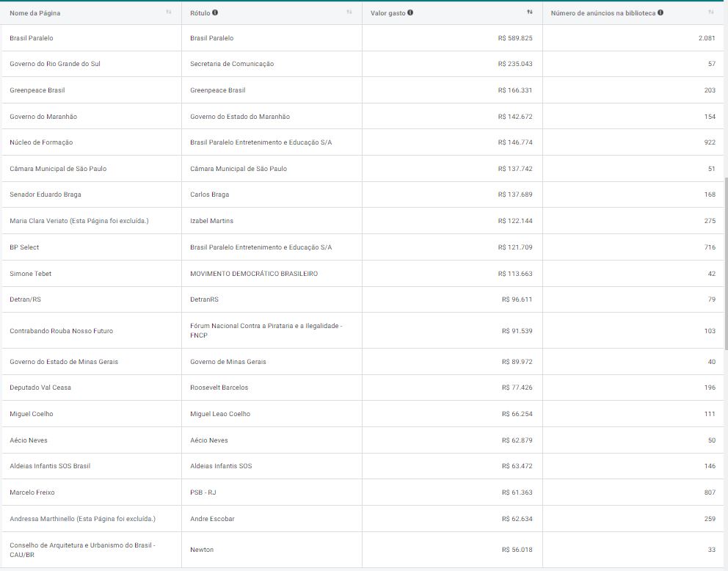Screen dimensions: 728x571
Task: Select Contrabando Rouba Nosso Futuro name
Action: click(x=62, y=330)
